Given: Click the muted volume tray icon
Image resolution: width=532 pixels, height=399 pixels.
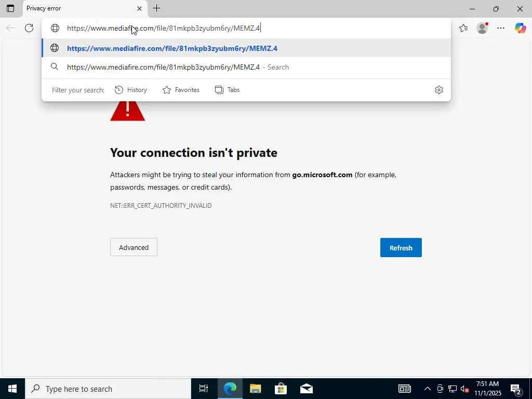Looking at the screenshot, I should [x=465, y=389].
